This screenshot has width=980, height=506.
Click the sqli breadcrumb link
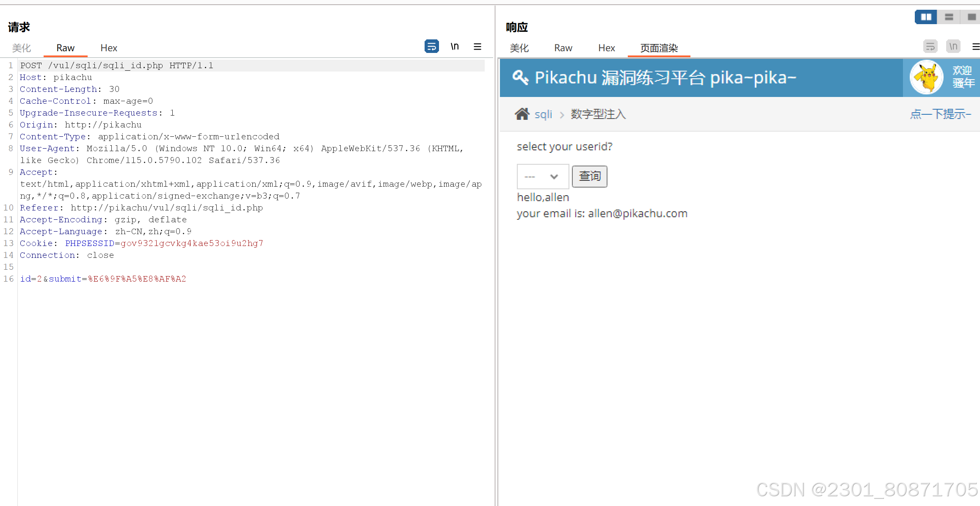click(x=543, y=114)
